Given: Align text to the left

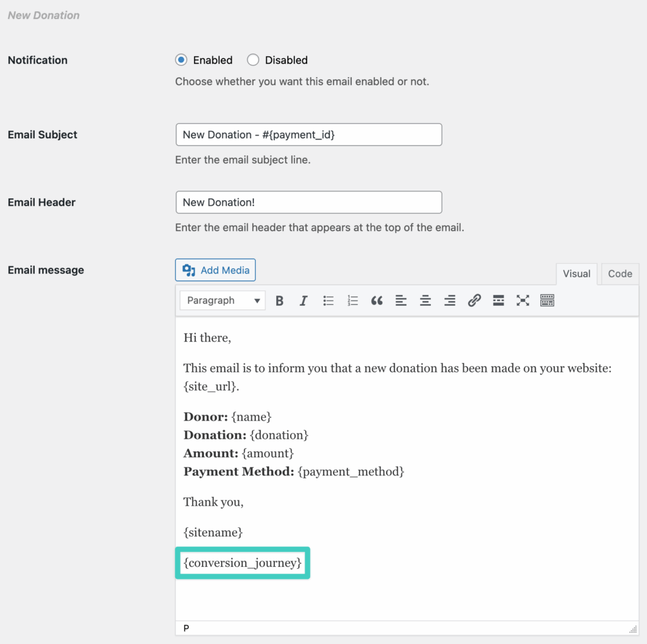Looking at the screenshot, I should tap(401, 301).
